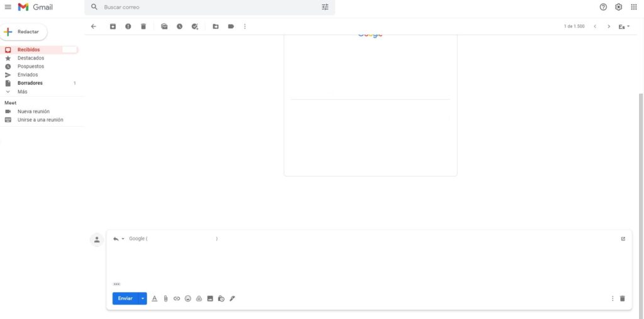Archive the open email

(x=113, y=26)
